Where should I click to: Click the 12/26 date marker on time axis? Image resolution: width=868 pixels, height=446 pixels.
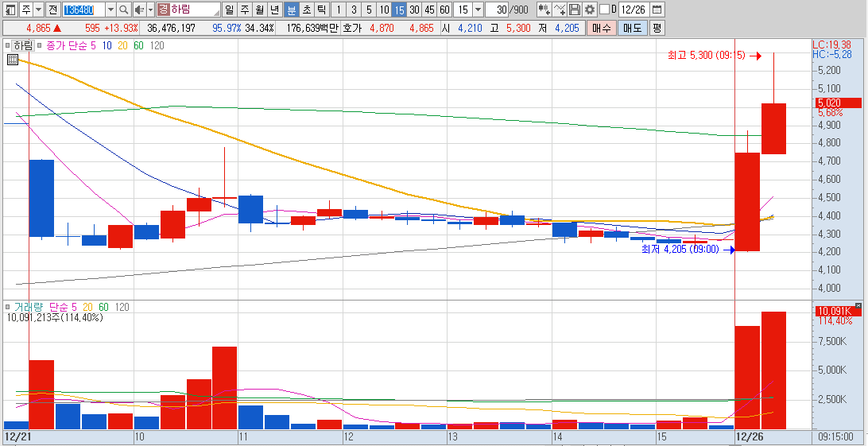click(x=749, y=436)
